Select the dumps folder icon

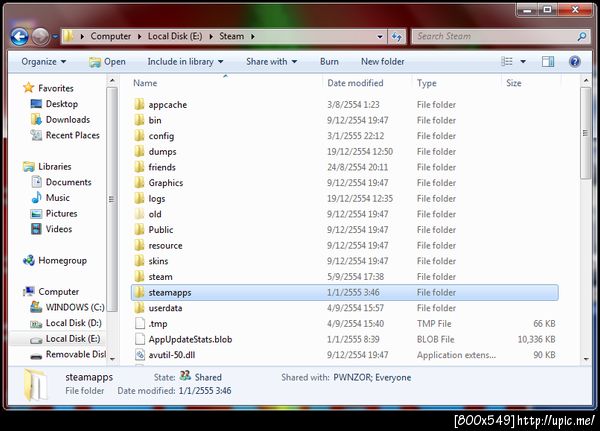pos(140,152)
